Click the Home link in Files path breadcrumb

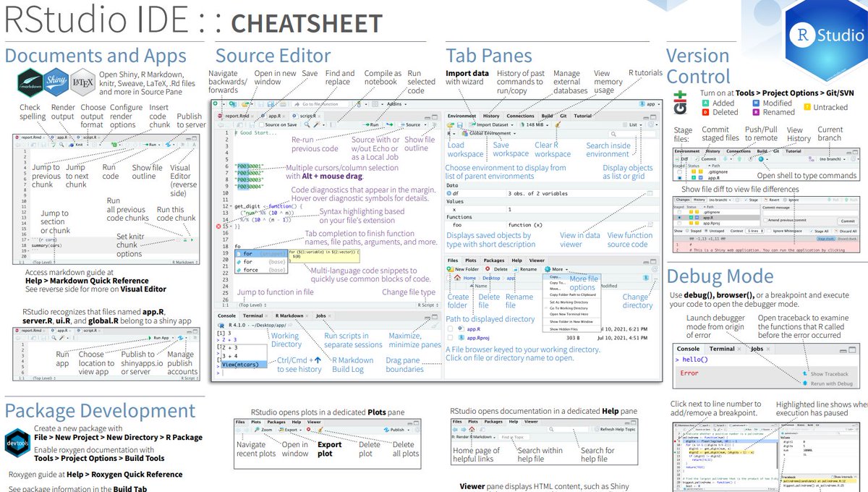tap(469, 278)
